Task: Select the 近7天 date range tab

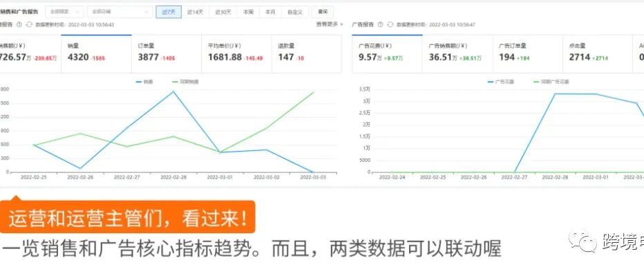Action: coord(169,12)
